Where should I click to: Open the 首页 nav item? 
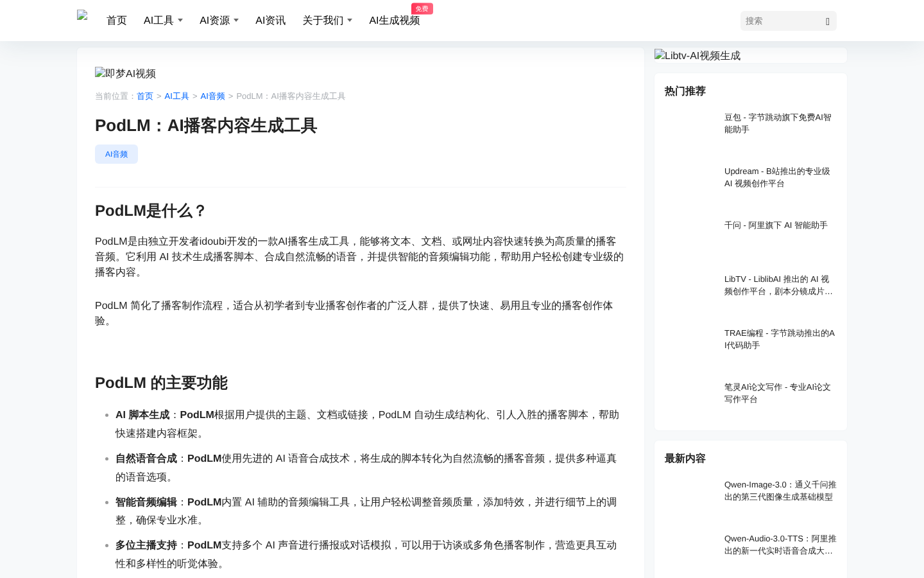coord(117,21)
